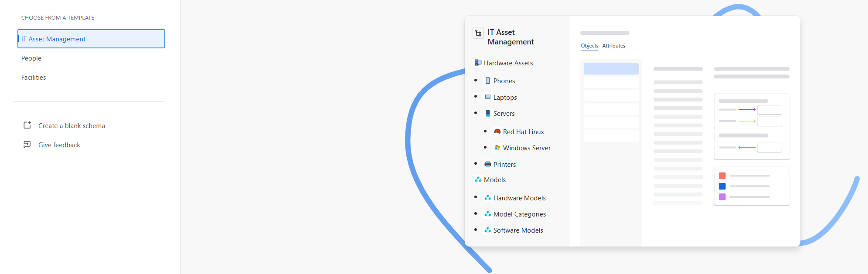This screenshot has height=274, width=868.
Task: Click the Create a blank schema icon
Action: coord(27,125)
